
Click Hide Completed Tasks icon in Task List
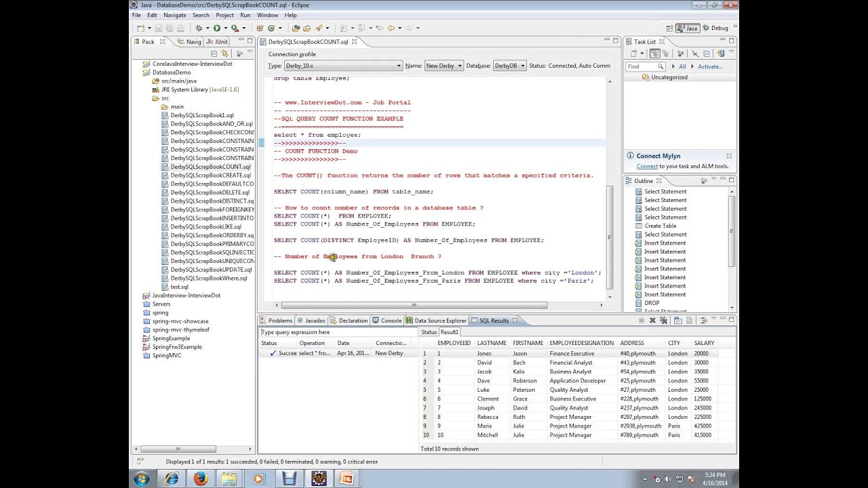tap(695, 53)
